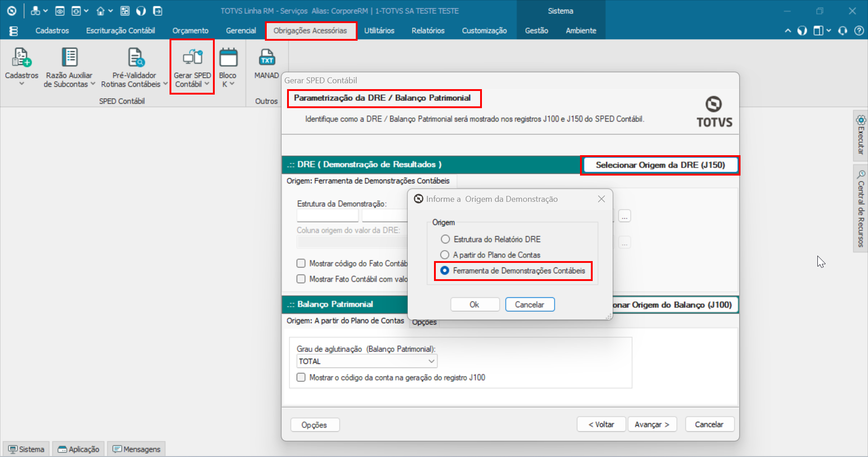Select Ferramenta de Demonstrações Contábeis radio
This screenshot has height=457, width=868.
pos(445,271)
